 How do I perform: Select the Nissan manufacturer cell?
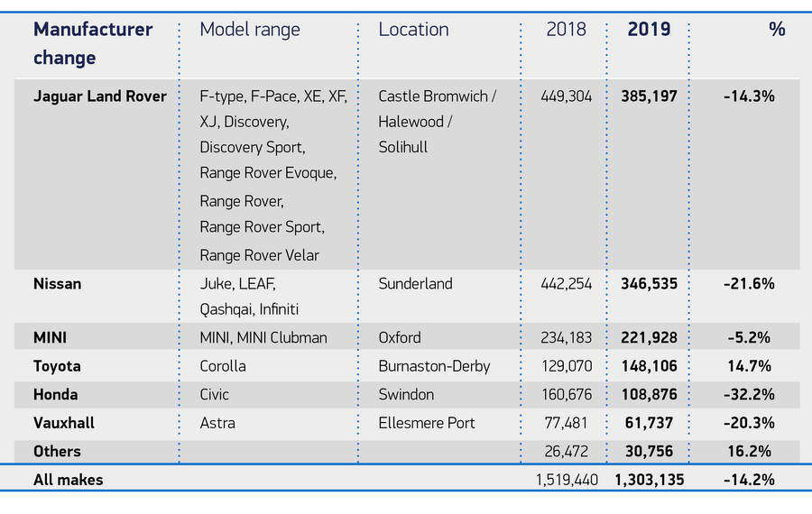pyautogui.click(x=57, y=283)
